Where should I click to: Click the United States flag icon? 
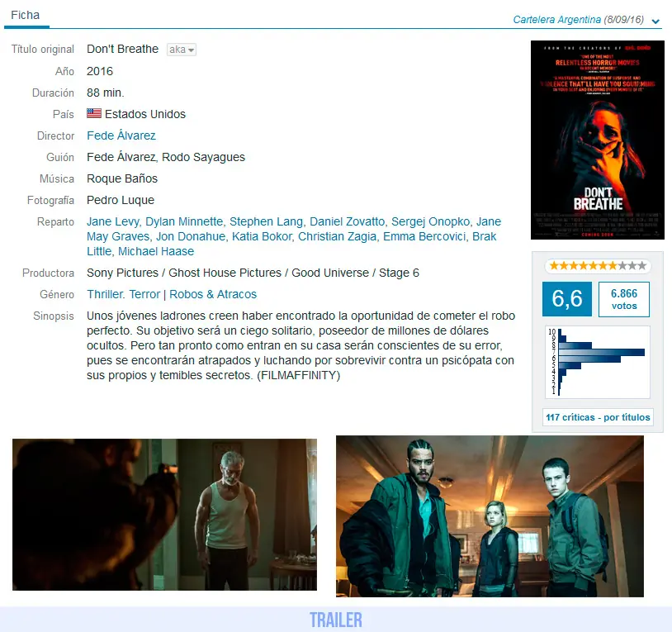pyautogui.click(x=94, y=114)
